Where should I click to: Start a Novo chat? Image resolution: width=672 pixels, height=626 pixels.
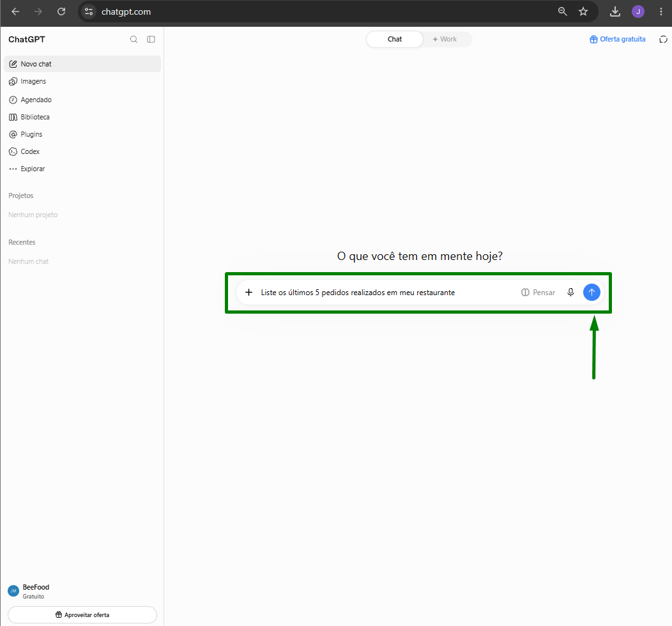[82, 64]
